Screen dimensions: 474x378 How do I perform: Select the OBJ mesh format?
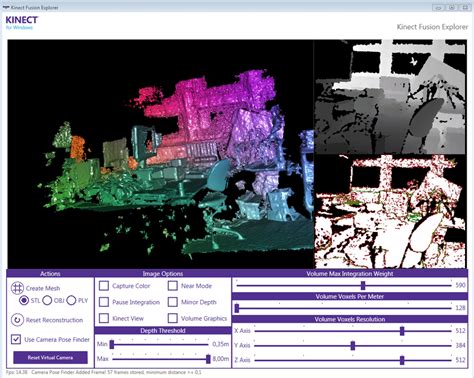click(x=47, y=300)
